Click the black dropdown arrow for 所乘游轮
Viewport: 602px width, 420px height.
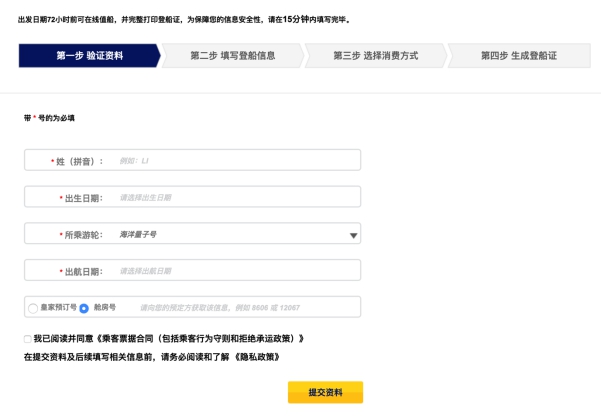(x=353, y=236)
